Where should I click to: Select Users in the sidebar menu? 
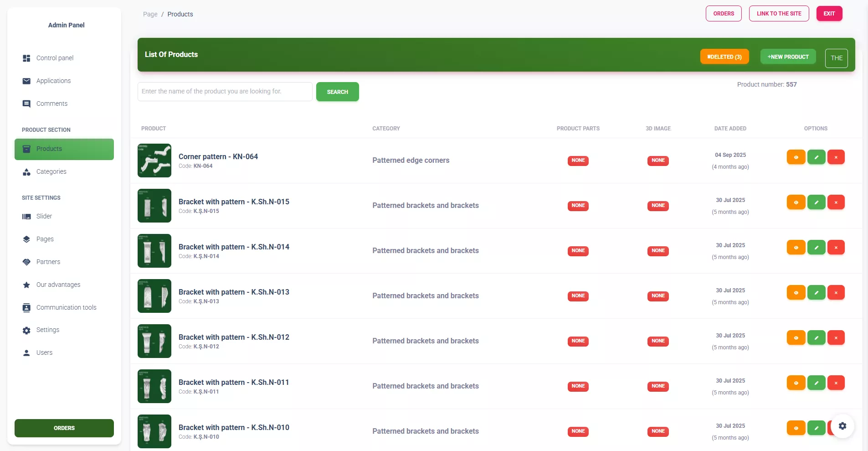point(44,353)
